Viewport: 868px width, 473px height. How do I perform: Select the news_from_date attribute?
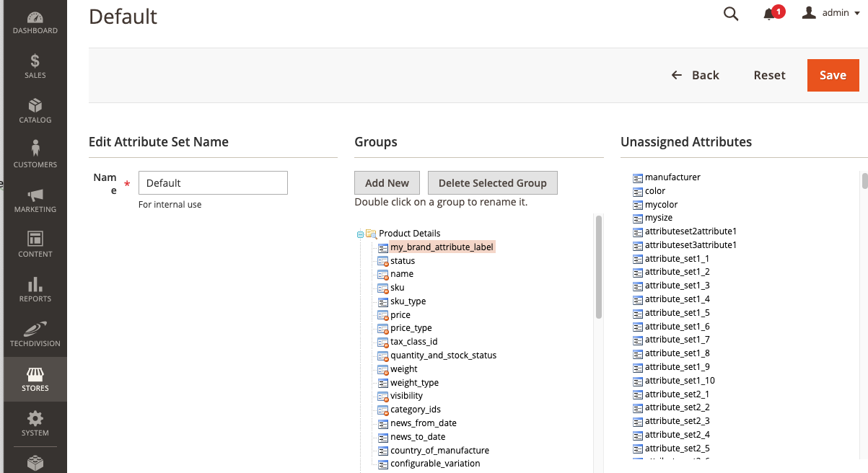[x=424, y=423]
